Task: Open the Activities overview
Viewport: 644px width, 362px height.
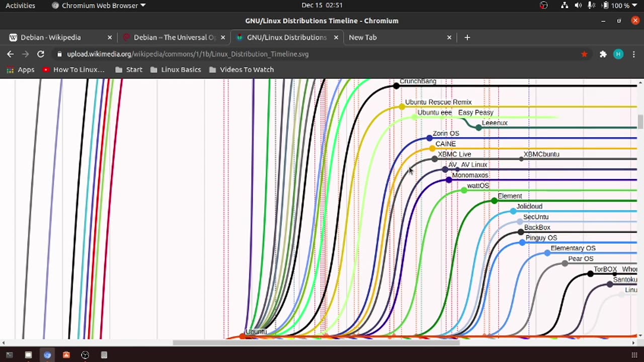Action: coord(20,6)
